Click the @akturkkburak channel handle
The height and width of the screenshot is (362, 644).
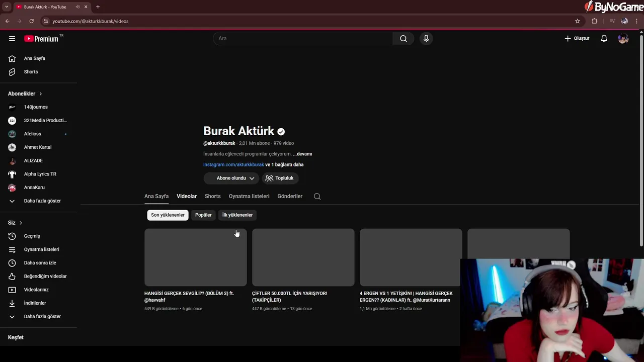pos(219,143)
